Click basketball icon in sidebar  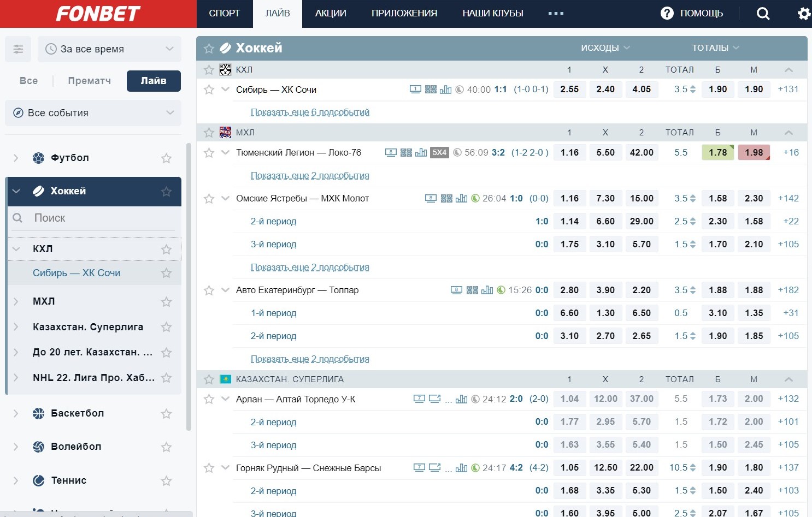click(38, 413)
